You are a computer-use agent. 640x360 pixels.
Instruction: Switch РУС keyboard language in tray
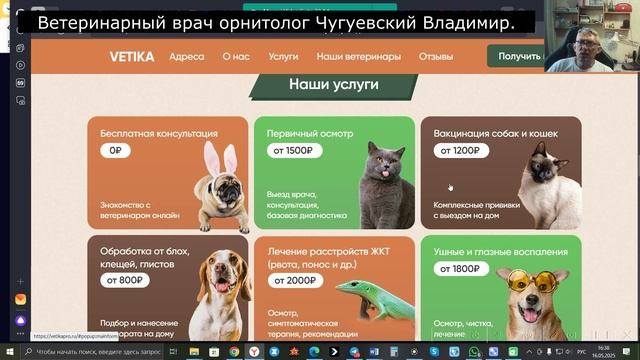click(x=581, y=351)
